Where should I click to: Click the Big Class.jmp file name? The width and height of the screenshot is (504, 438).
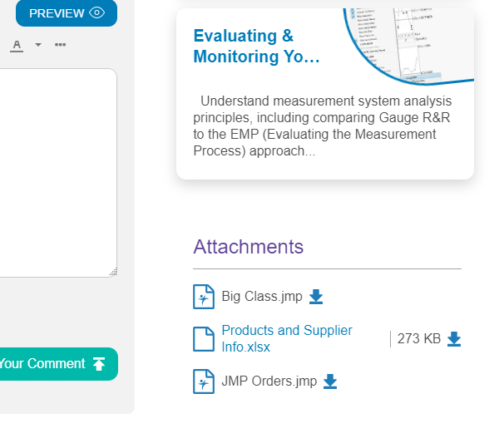tap(262, 297)
